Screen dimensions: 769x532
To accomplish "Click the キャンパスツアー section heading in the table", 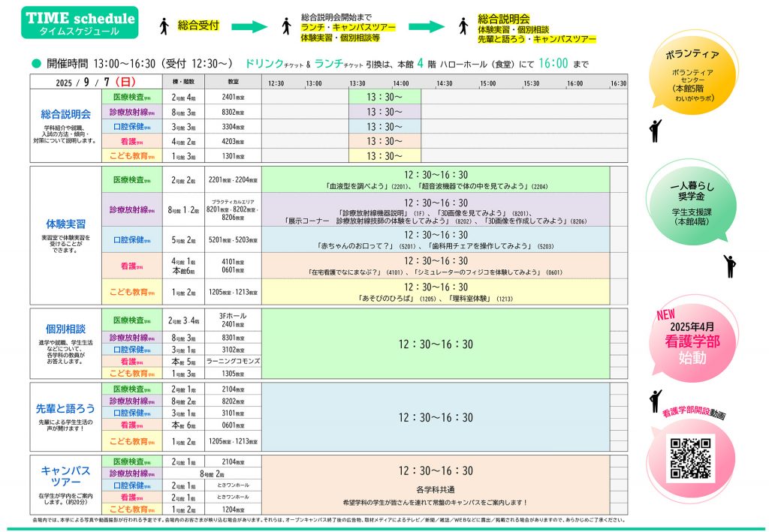I will click(x=66, y=476).
